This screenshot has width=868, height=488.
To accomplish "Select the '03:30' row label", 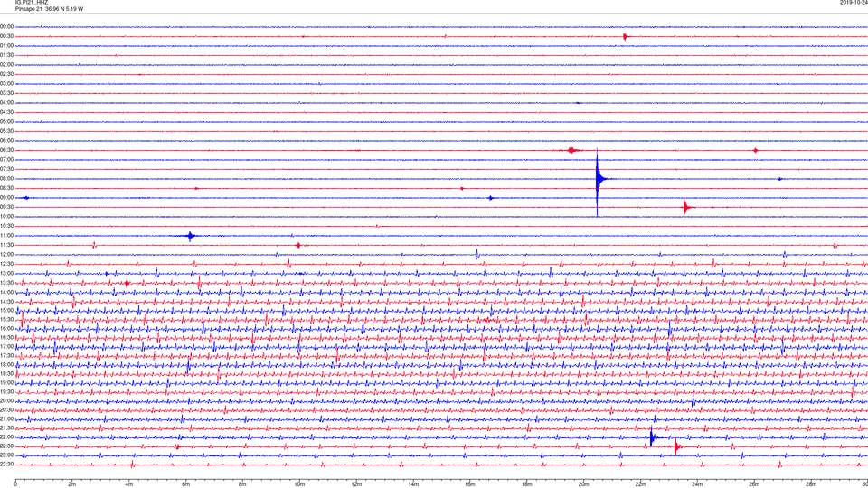I will [x=6, y=93].
